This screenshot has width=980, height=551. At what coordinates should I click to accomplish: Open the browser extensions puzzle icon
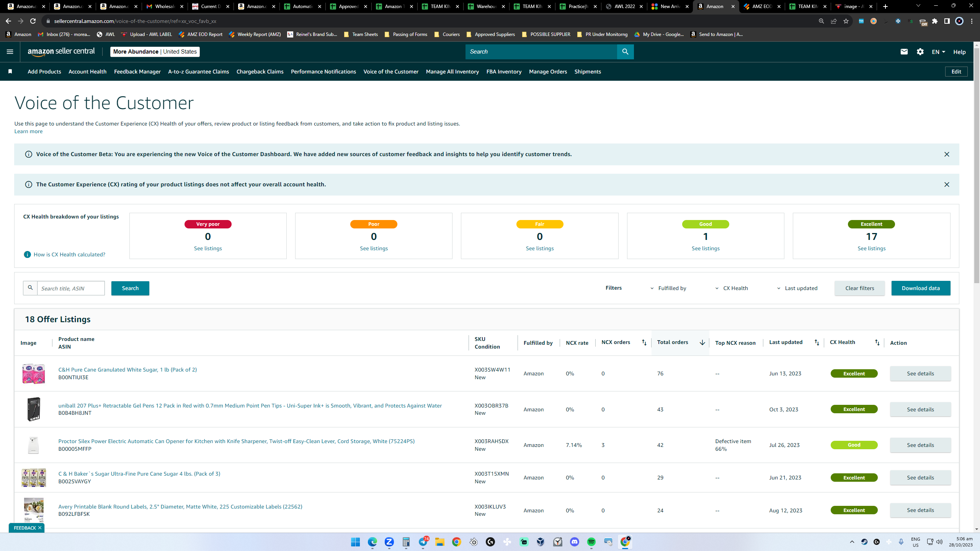click(935, 21)
